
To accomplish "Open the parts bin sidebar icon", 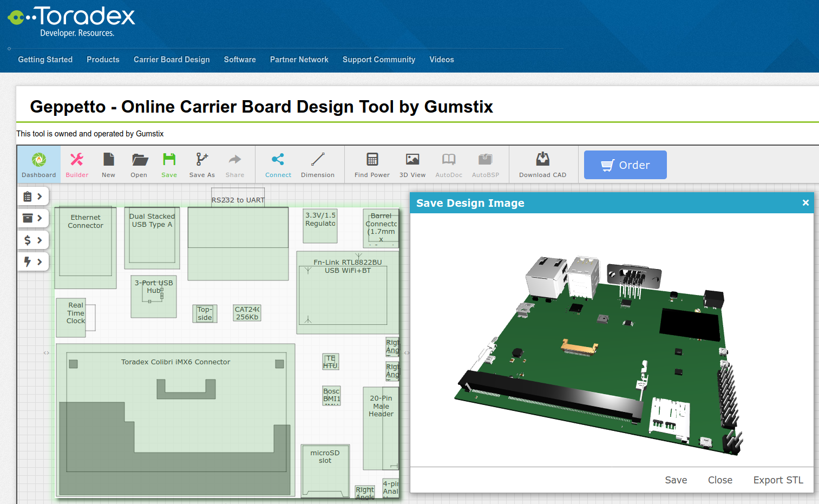I will tap(32, 218).
